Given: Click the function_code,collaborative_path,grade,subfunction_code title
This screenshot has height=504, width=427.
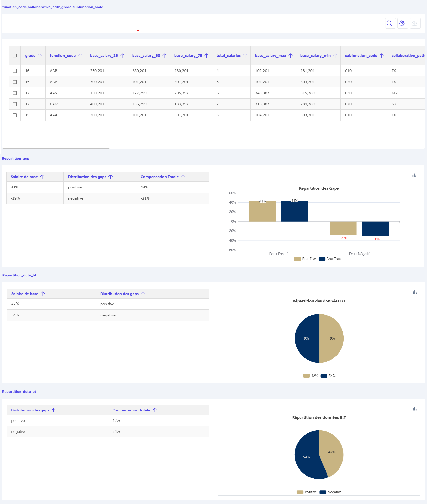Looking at the screenshot, I should coord(53,7).
